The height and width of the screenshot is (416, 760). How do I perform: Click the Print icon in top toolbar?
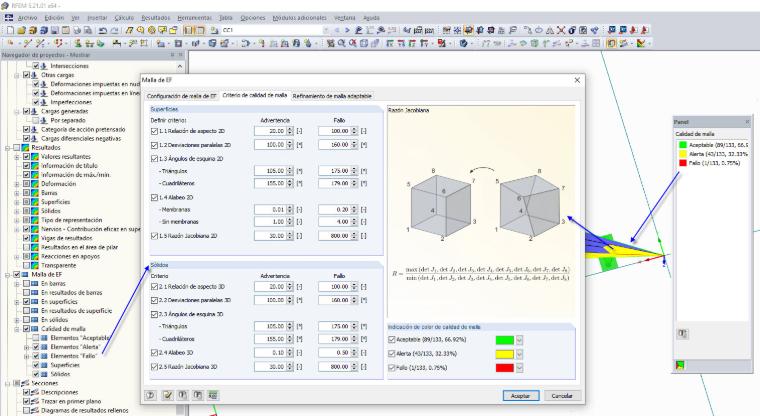click(77, 30)
